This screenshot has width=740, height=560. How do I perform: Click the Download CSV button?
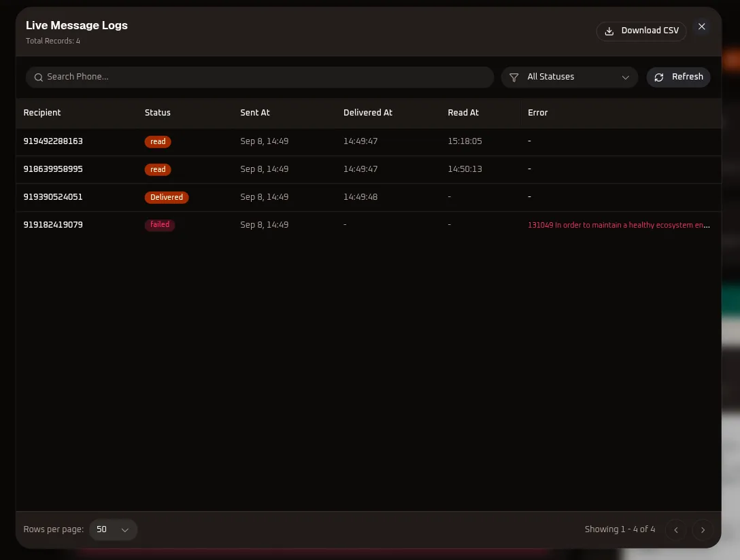click(641, 31)
